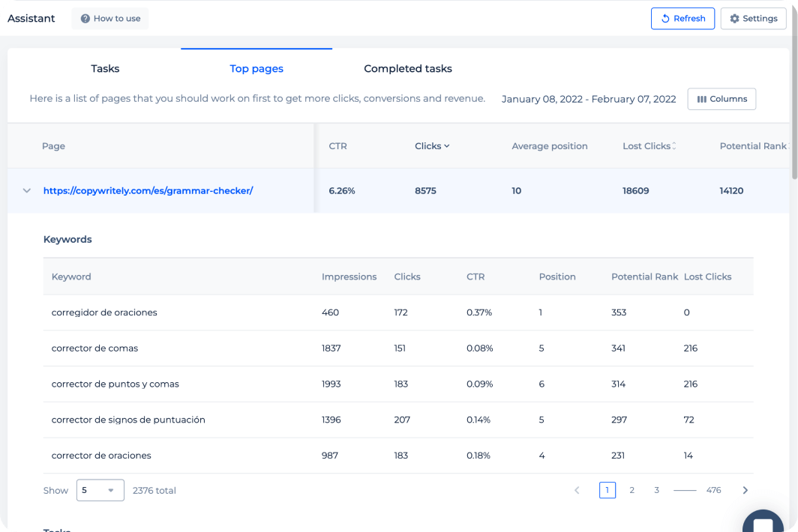Click the potential rank value 14120
Viewport: 798px width, 532px height.
[731, 191]
